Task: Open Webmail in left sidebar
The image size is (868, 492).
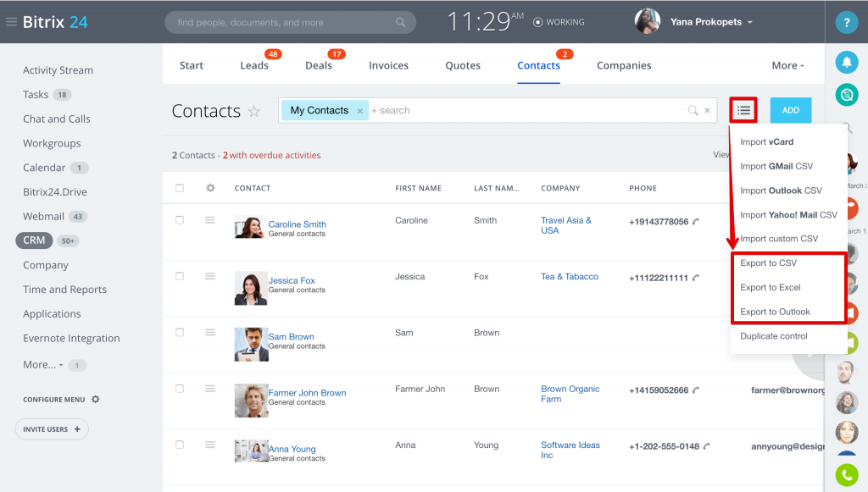Action: (44, 216)
